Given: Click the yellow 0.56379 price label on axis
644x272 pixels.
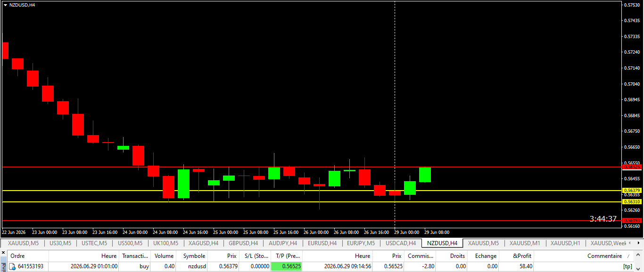Looking at the screenshot, I should pos(632,190).
